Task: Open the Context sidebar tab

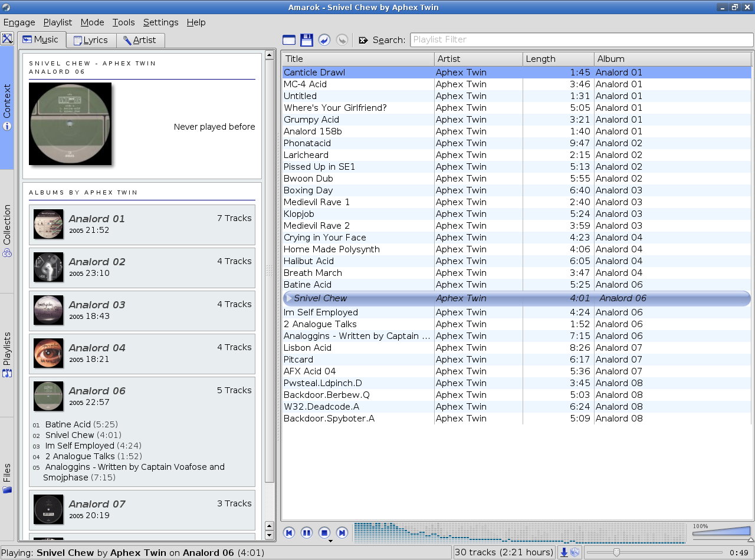Action: (7, 108)
